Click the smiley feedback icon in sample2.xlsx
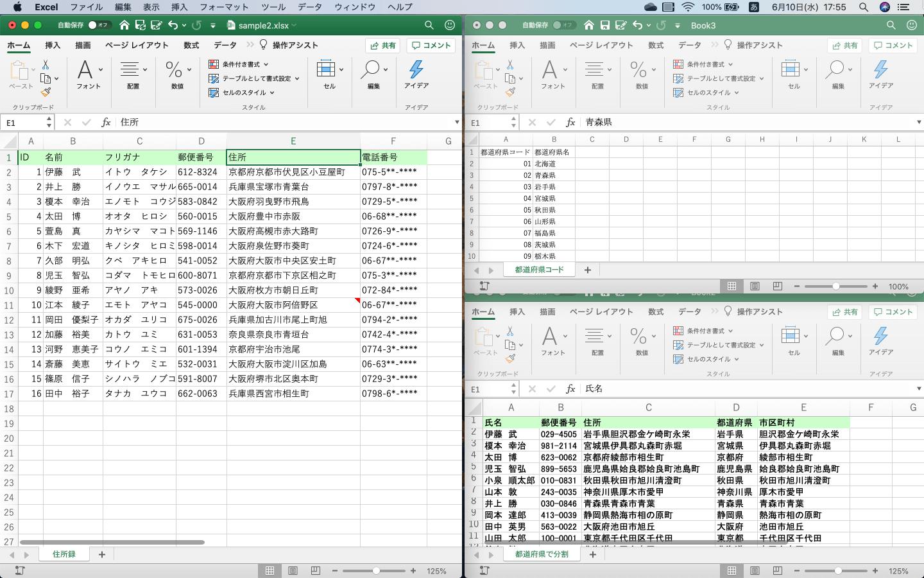The width and height of the screenshot is (924, 578). coord(450,25)
